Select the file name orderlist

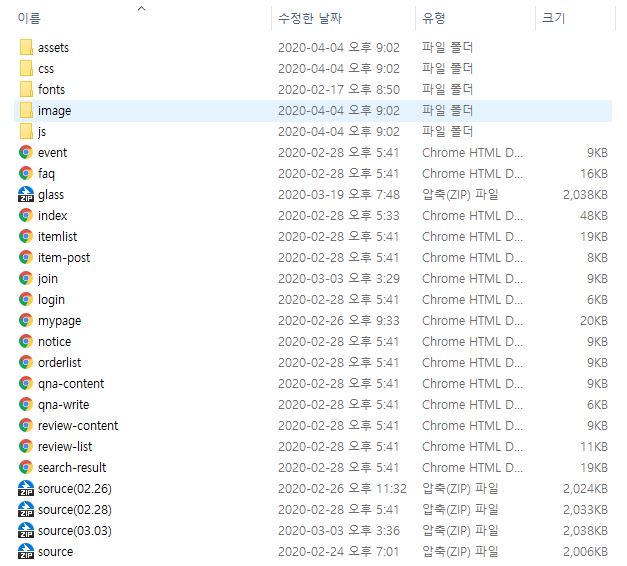tap(60, 362)
